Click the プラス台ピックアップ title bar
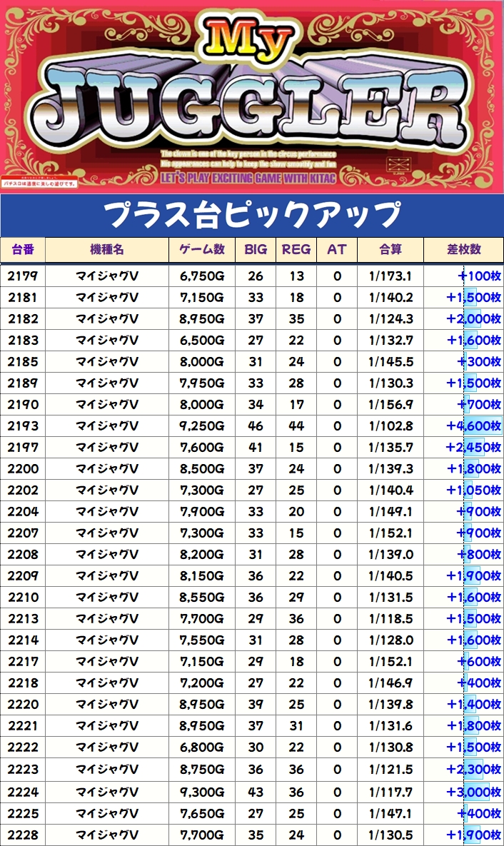This screenshot has height=846, width=504. click(x=251, y=215)
